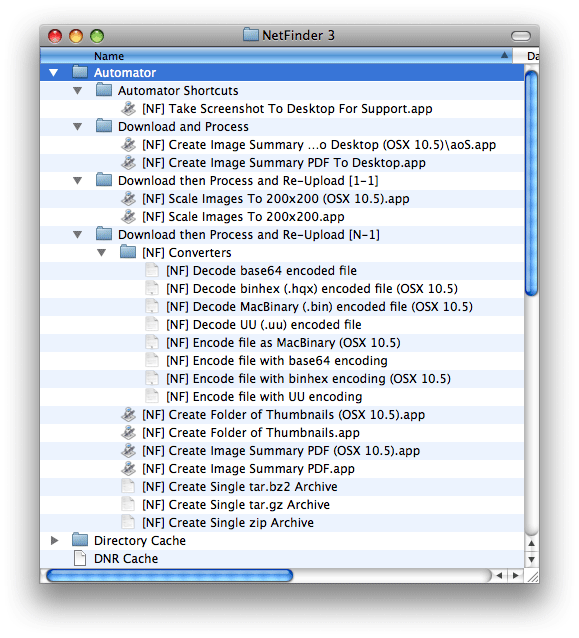Click the Create Image Summary aoS.app icon
Viewport: 579px width, 638px height.
point(128,144)
